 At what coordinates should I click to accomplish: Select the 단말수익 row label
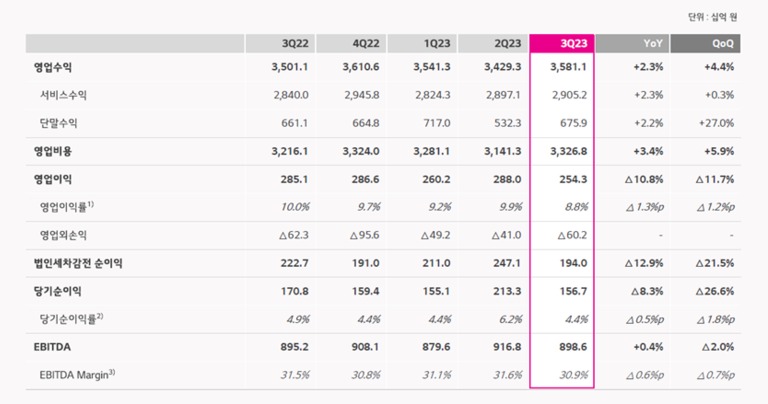60,122
